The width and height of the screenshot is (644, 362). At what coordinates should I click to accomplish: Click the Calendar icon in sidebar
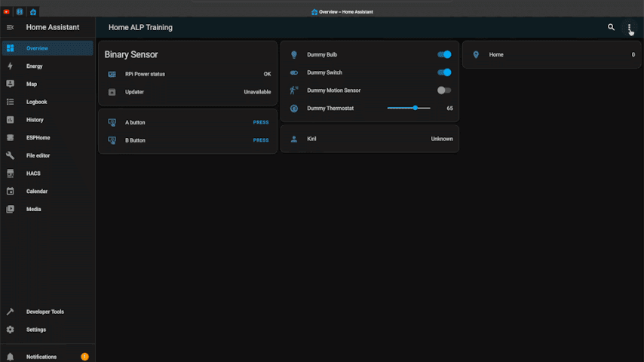point(11,191)
